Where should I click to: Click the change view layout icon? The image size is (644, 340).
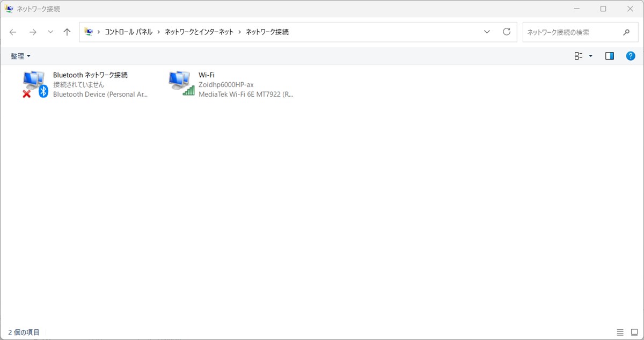pos(579,56)
